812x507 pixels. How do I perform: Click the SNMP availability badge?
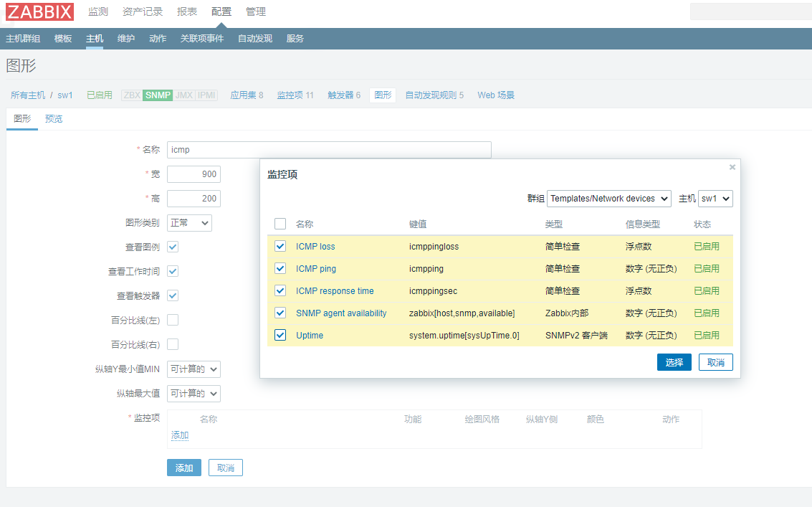pyautogui.click(x=158, y=95)
